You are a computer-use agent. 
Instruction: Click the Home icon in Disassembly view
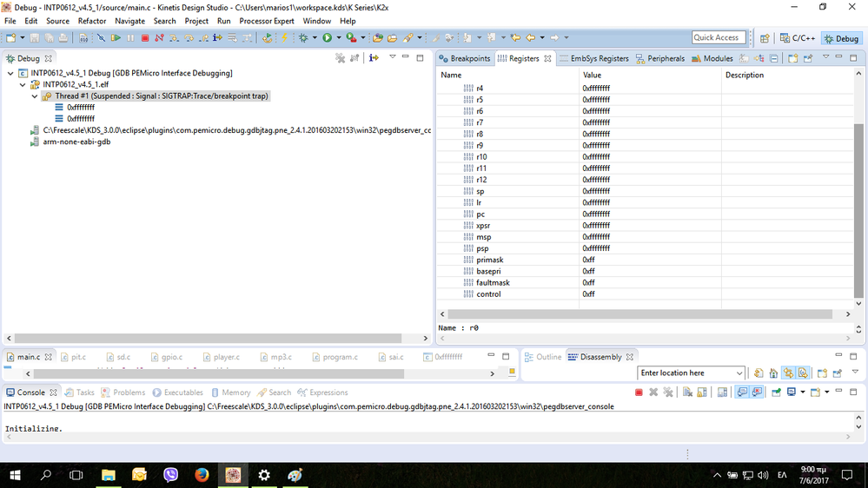pos(773,373)
